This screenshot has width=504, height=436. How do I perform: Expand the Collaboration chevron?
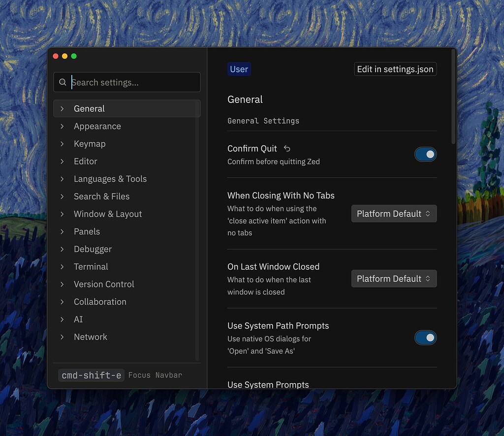62,302
